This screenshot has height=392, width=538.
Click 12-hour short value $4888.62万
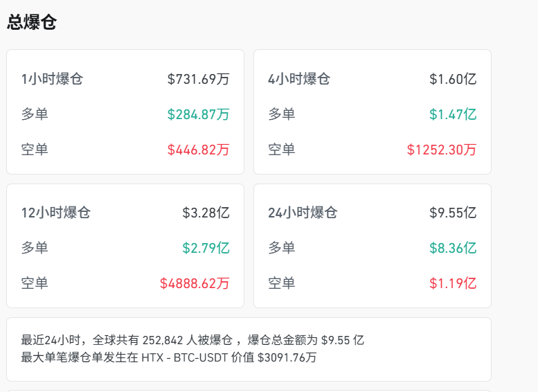(195, 283)
